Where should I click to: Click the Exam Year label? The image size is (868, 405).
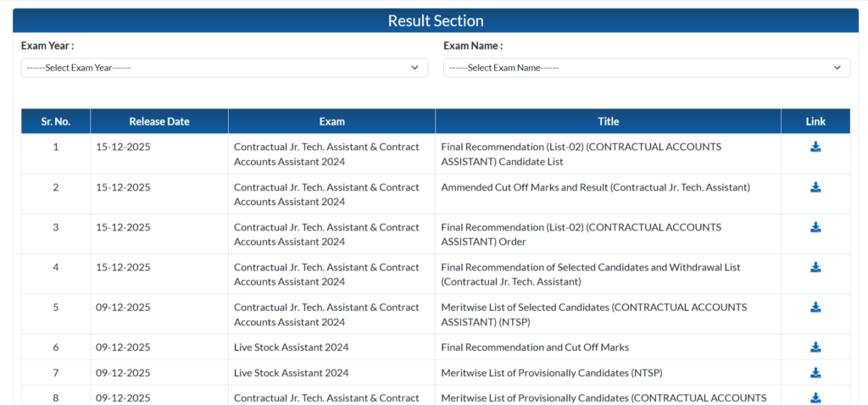point(47,46)
